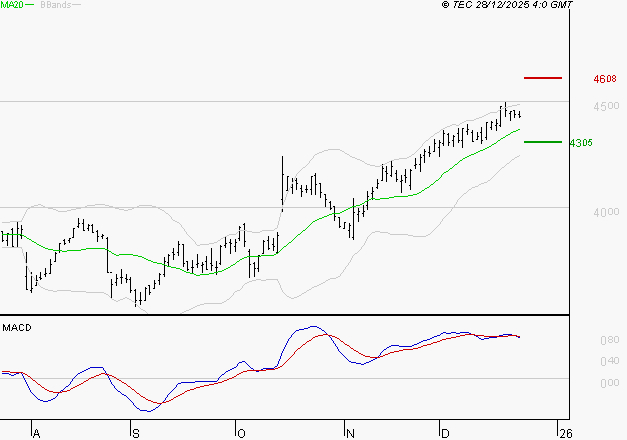627x440 pixels.
Task: Click the A month marker on time axis
Action: point(36,434)
